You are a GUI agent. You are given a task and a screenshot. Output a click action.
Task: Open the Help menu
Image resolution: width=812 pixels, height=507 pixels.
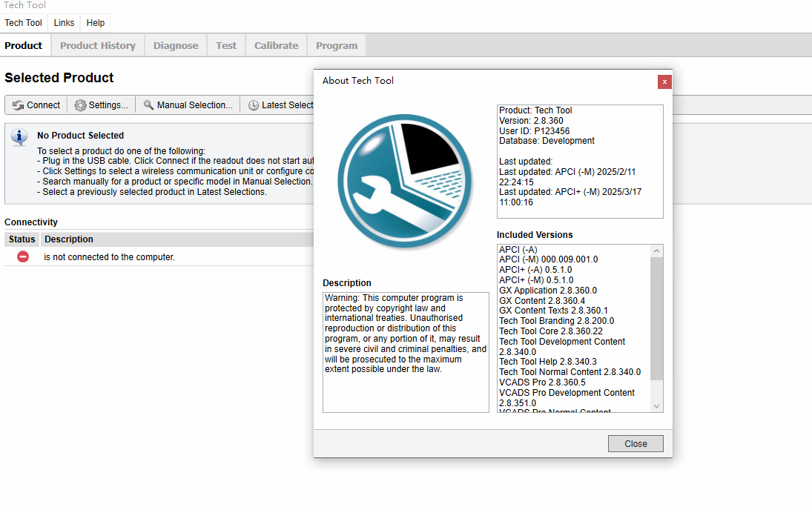[95, 22]
